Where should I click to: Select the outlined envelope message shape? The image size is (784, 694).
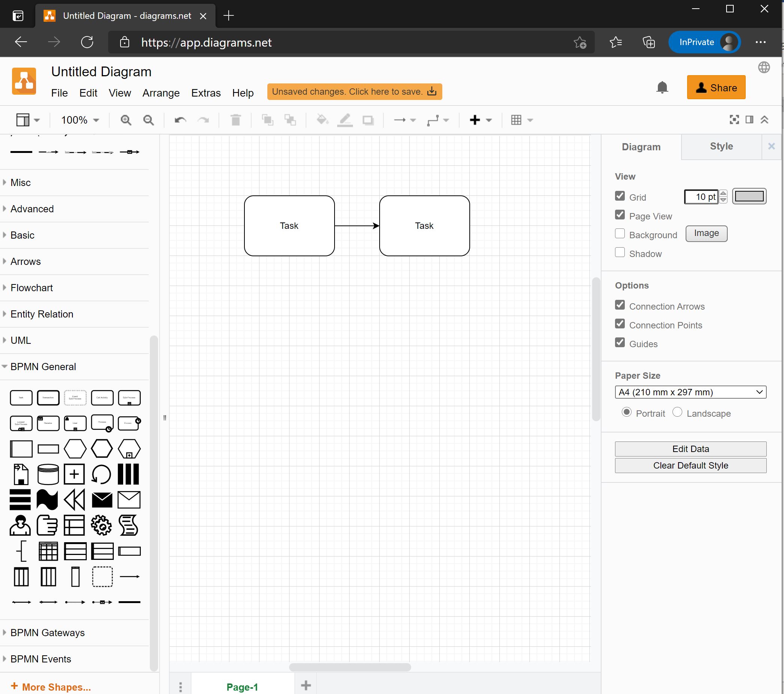pyautogui.click(x=129, y=500)
